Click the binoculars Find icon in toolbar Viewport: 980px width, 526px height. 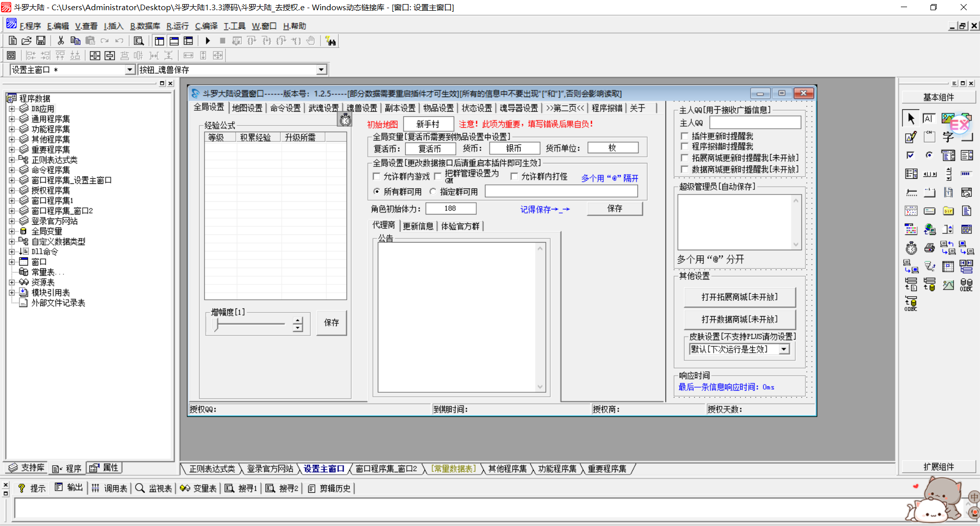(331, 41)
